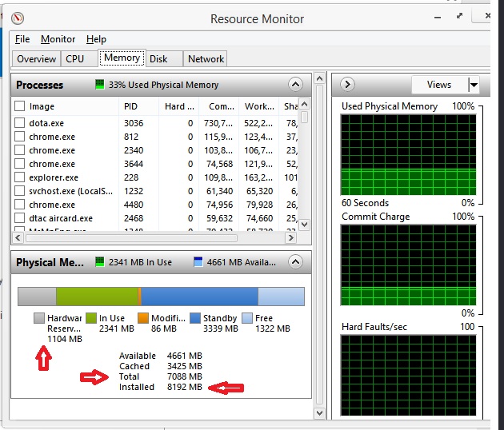Switch to the Network tab
Image resolution: width=504 pixels, height=430 pixels.
[x=206, y=59]
